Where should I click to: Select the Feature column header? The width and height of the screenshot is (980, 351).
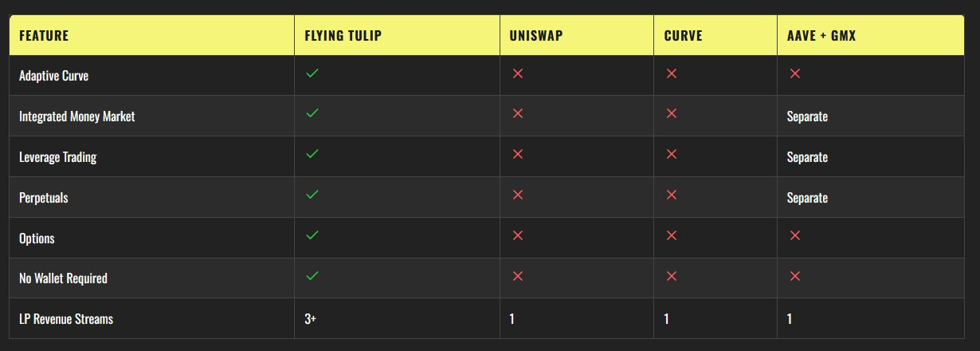point(44,36)
